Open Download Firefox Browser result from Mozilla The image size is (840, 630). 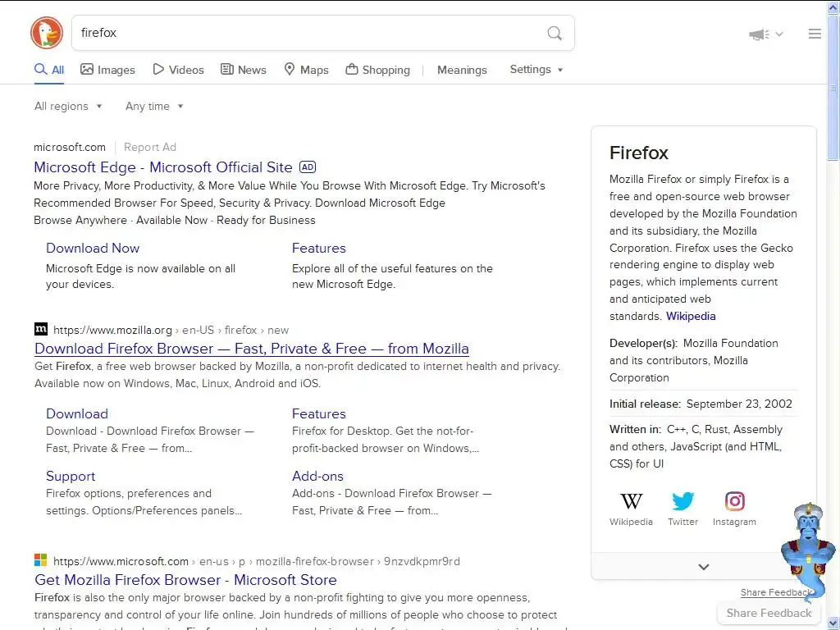click(252, 349)
